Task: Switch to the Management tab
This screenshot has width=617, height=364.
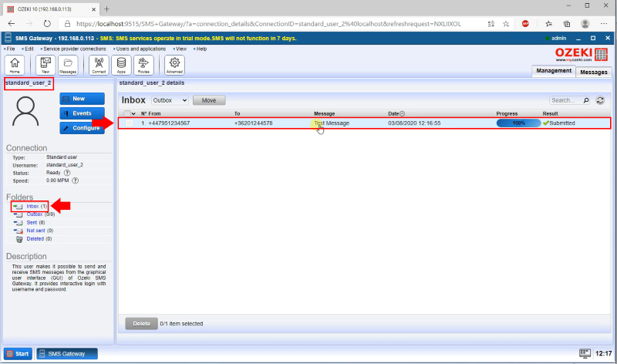Action: pos(554,71)
